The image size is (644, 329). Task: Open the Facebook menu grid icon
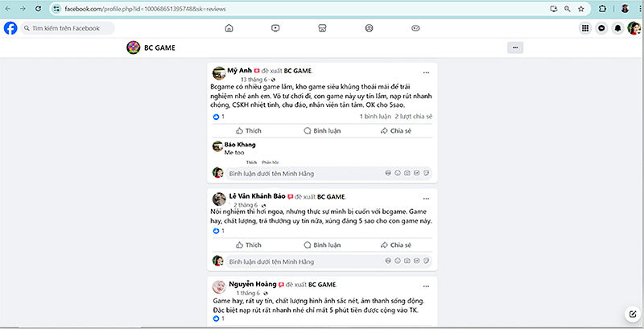[585, 28]
